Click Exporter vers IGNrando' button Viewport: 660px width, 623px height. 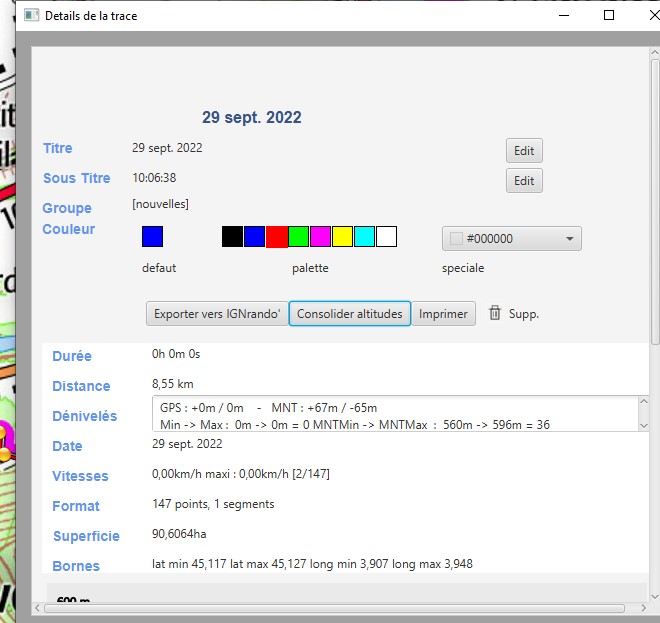coord(216,314)
